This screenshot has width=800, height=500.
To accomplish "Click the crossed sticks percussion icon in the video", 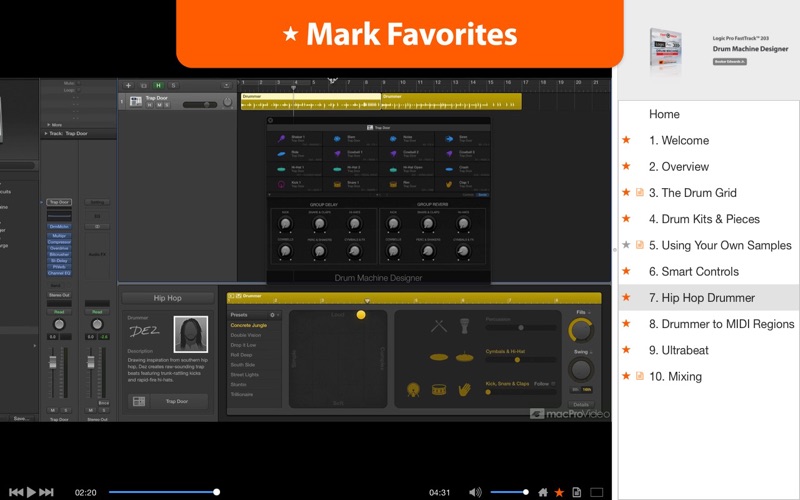I will point(439,326).
